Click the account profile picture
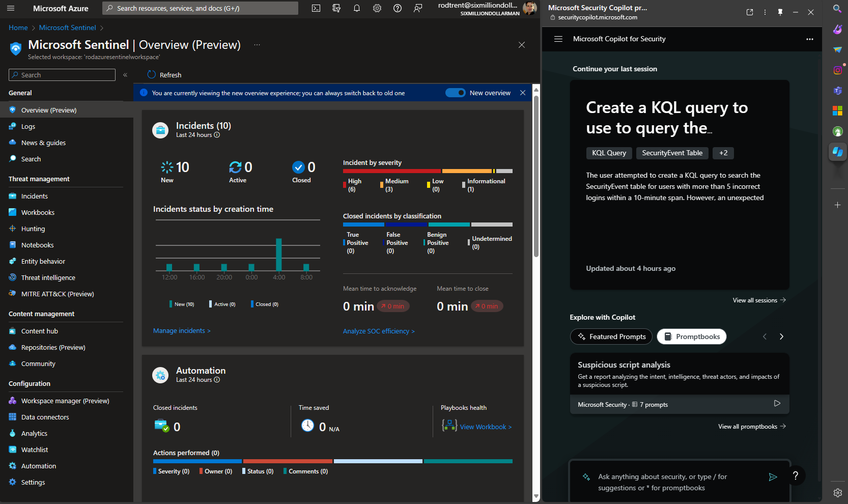Image resolution: width=848 pixels, height=504 pixels. click(x=529, y=8)
